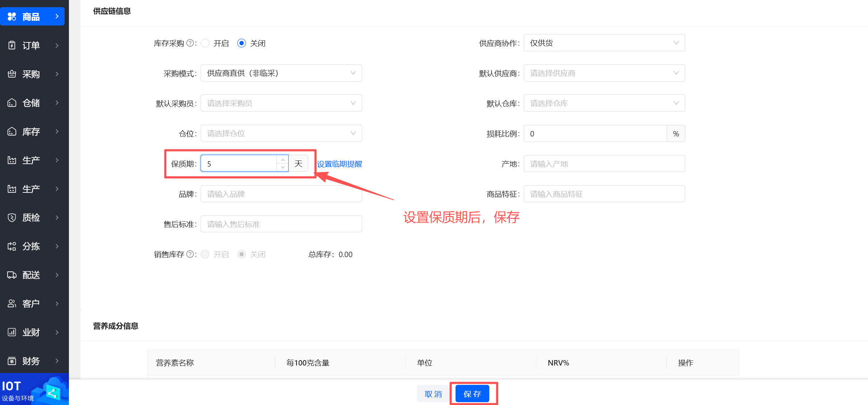This screenshot has width=868, height=405.
Task: Click the 采购 basket sidebar icon
Action: (12, 74)
